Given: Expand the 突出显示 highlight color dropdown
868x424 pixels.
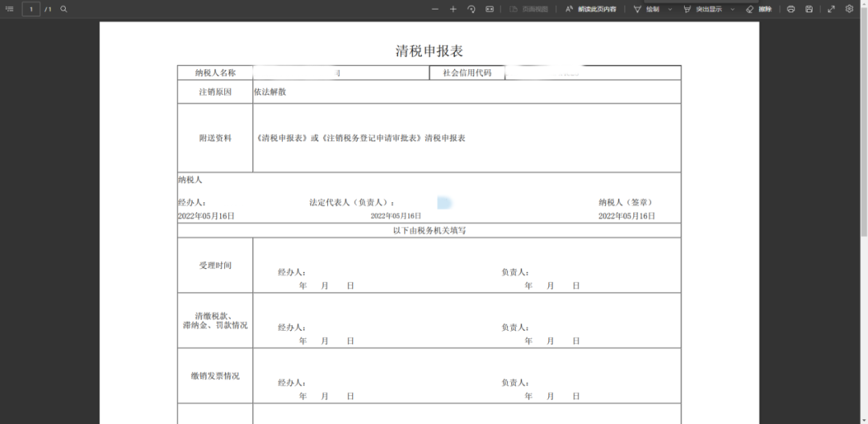Looking at the screenshot, I should pyautogui.click(x=732, y=9).
